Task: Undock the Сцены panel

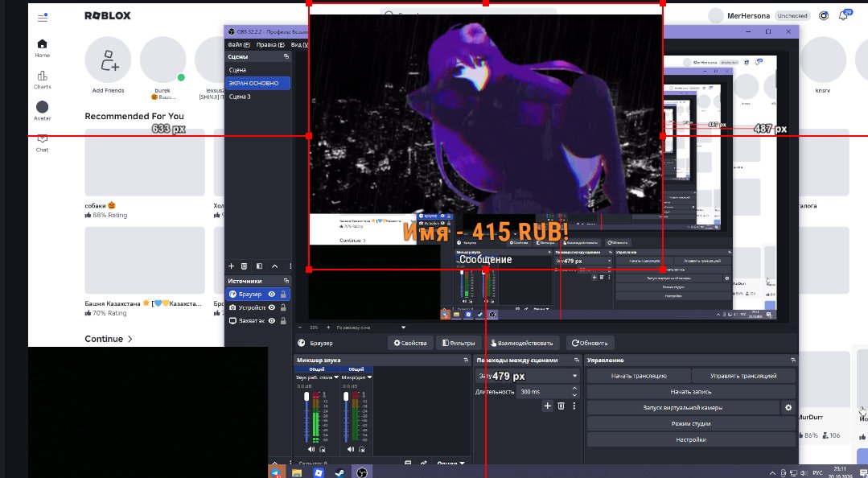Action: click(x=286, y=56)
